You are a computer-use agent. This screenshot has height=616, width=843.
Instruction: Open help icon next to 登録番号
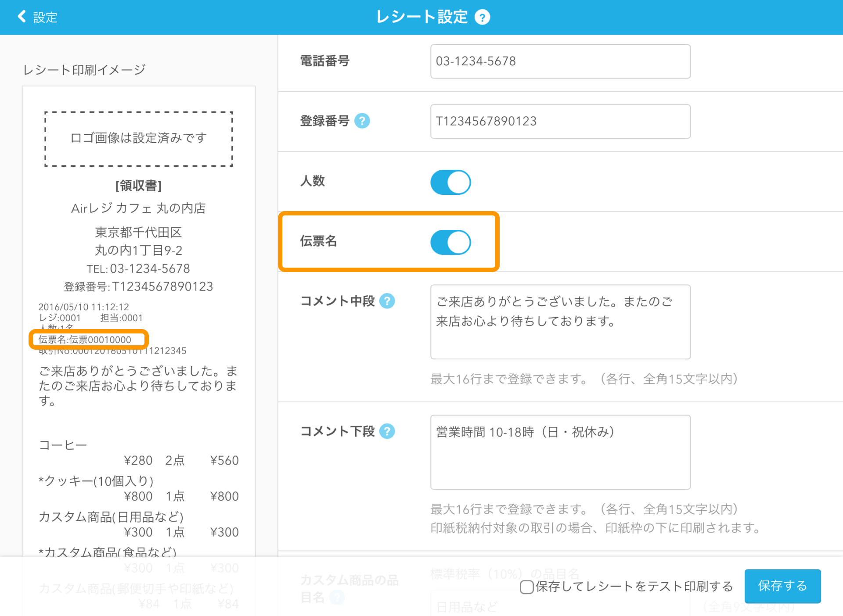362,121
